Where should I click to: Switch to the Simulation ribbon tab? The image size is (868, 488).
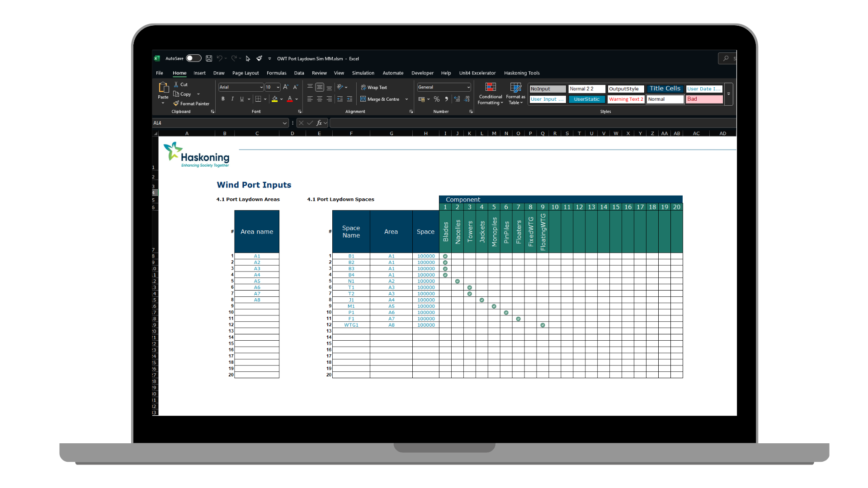(363, 73)
